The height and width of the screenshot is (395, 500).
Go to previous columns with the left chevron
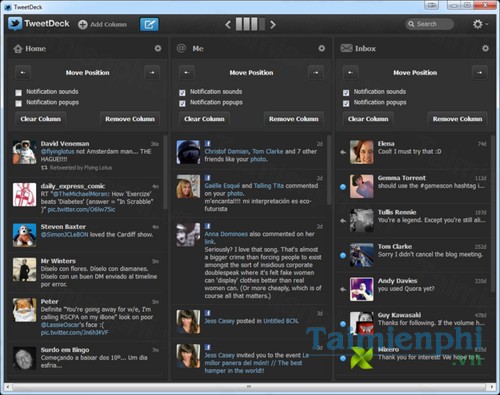pyautogui.click(x=228, y=24)
